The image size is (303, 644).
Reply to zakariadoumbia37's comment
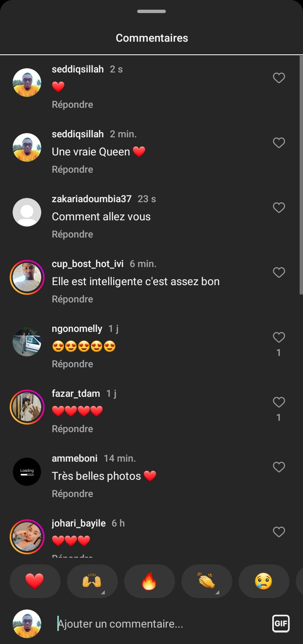click(72, 234)
